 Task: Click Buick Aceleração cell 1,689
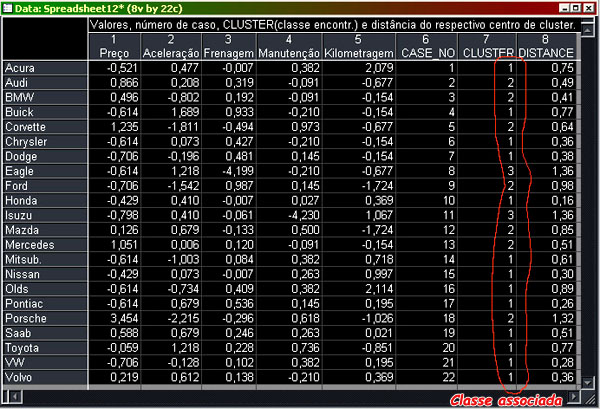pos(171,112)
